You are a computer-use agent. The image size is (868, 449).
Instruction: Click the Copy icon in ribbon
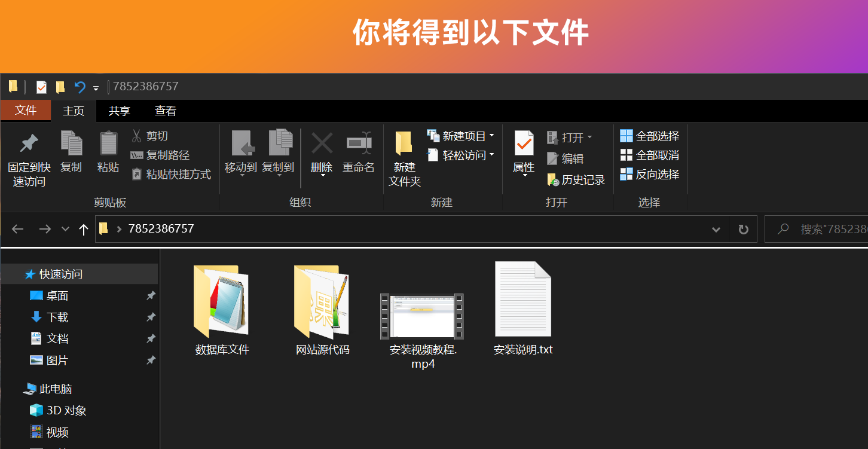pos(71,144)
